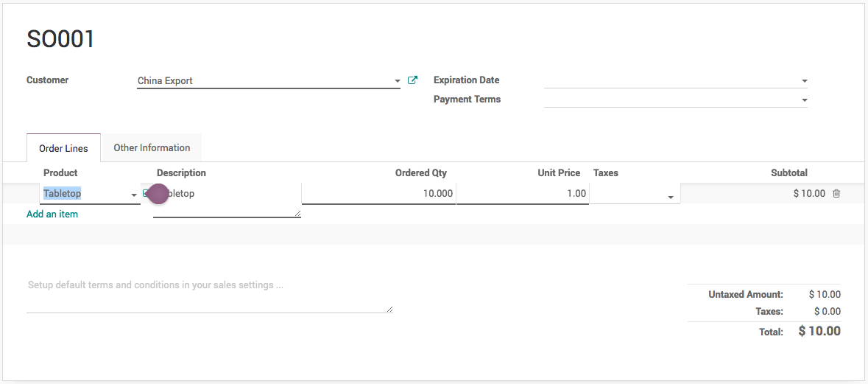Viewport: 868px width, 384px height.
Task: Switch to the Other Information tab
Action: [152, 148]
